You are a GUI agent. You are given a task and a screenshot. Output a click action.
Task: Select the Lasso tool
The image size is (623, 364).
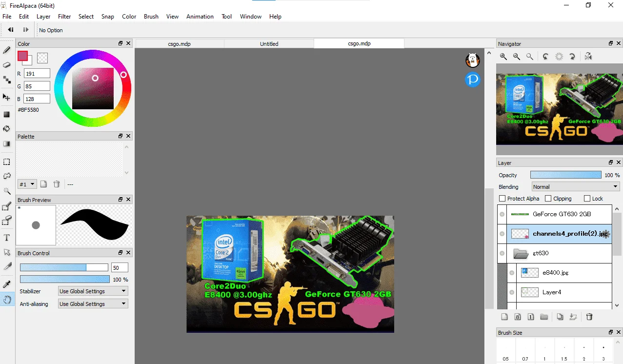(x=7, y=176)
